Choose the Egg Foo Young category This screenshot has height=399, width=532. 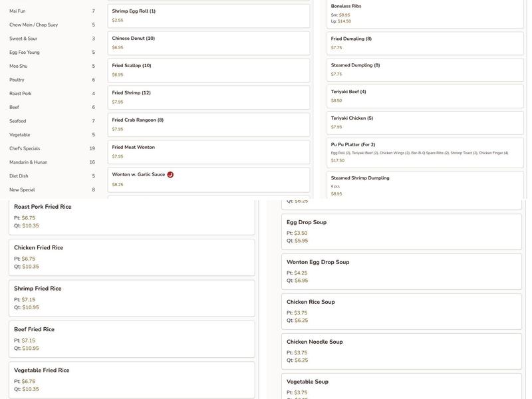point(25,53)
